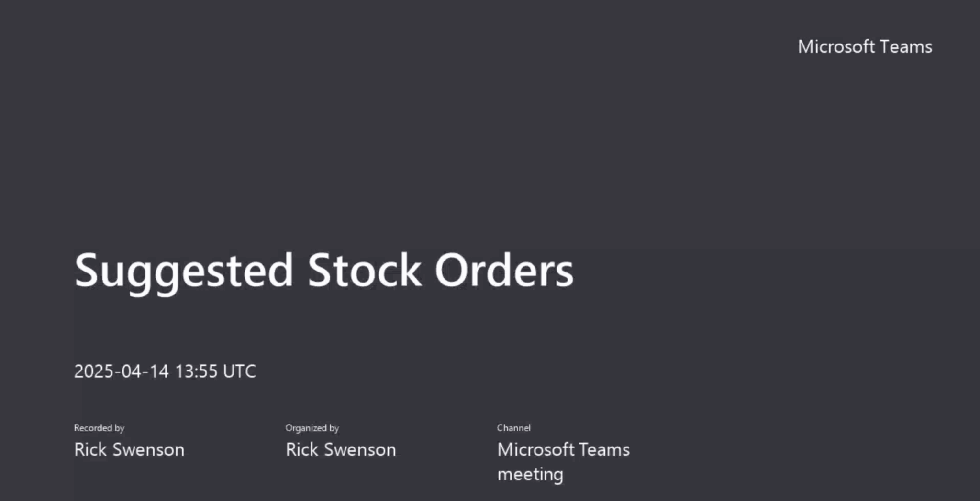Screen dimensions: 980x501
Task: Click the 13:55 time value
Action: click(196, 371)
